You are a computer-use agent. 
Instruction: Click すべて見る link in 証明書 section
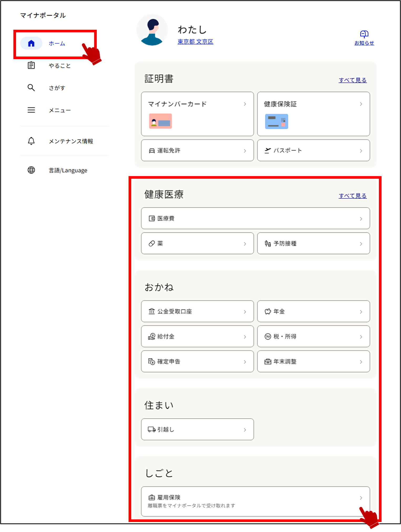[353, 80]
